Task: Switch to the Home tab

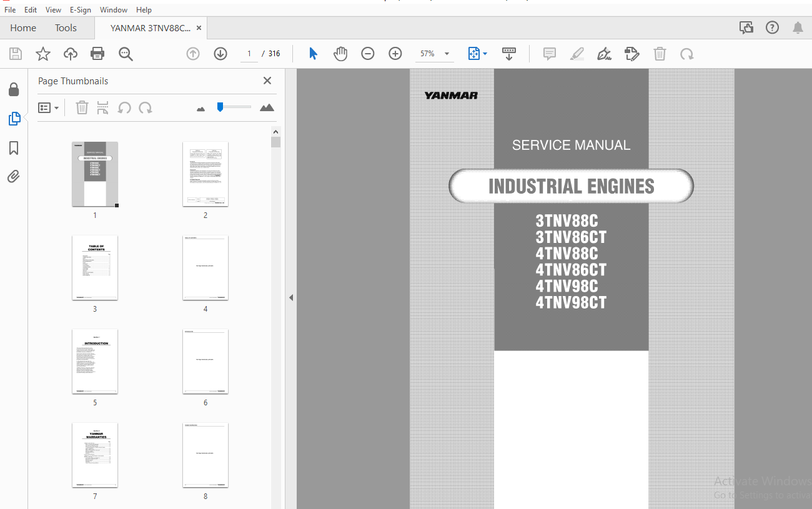Action: tap(23, 28)
